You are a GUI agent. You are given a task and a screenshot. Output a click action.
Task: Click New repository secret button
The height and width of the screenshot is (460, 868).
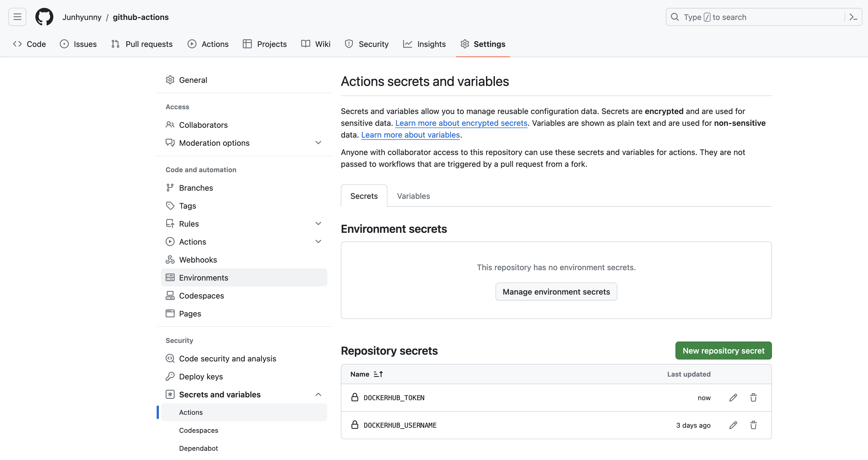[x=723, y=351]
